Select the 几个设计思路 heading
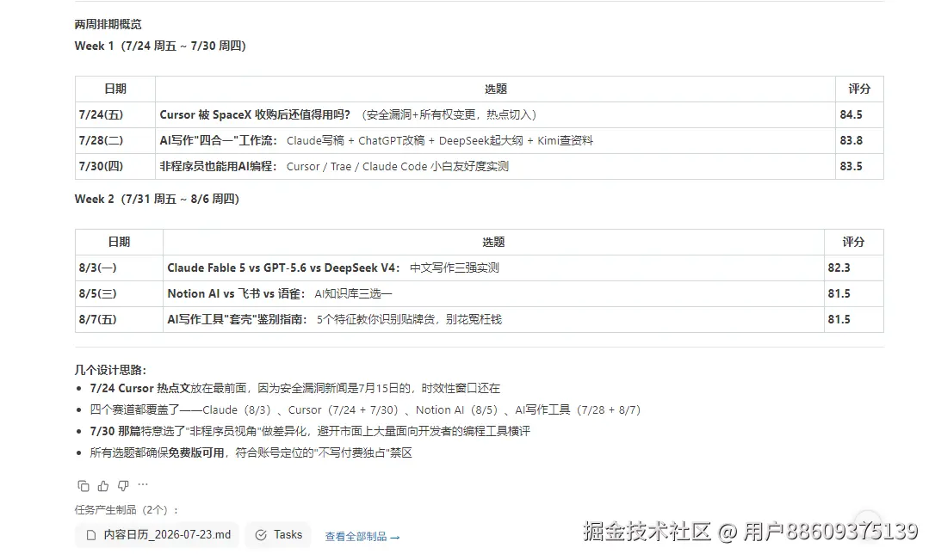The image size is (935, 560). (110, 370)
